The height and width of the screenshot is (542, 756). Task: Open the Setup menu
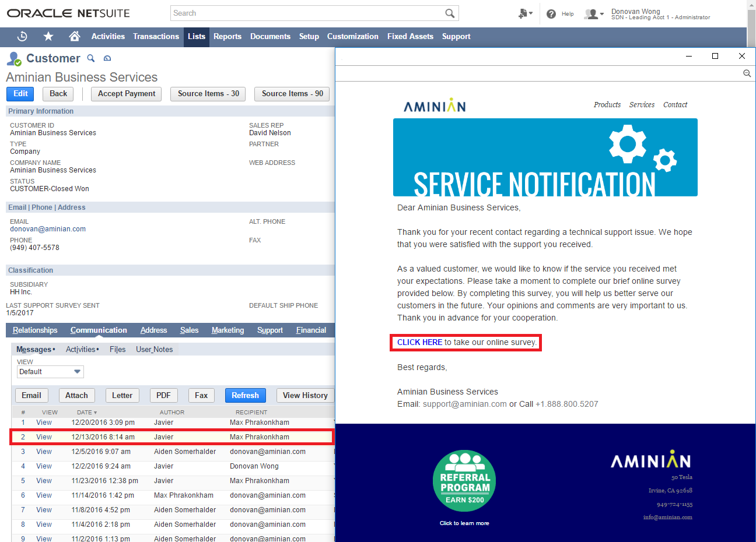pos(309,36)
